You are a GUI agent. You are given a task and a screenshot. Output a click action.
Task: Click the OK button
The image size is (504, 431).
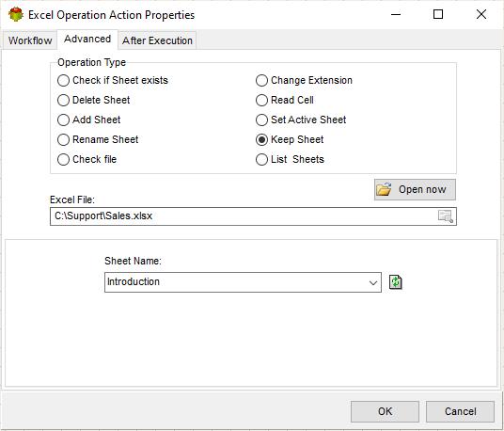click(x=385, y=411)
